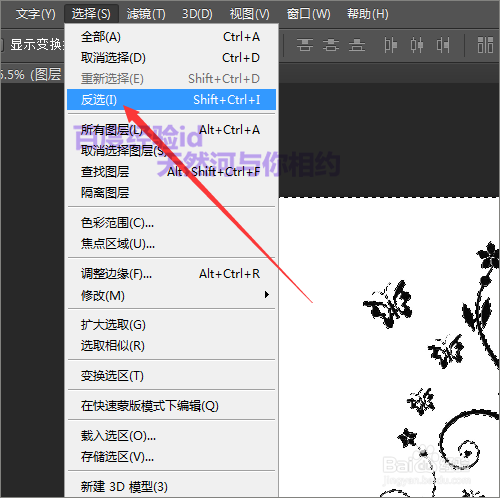Choose 取消选择(D) from the menu
The height and width of the screenshot is (498, 500).
tap(171, 58)
